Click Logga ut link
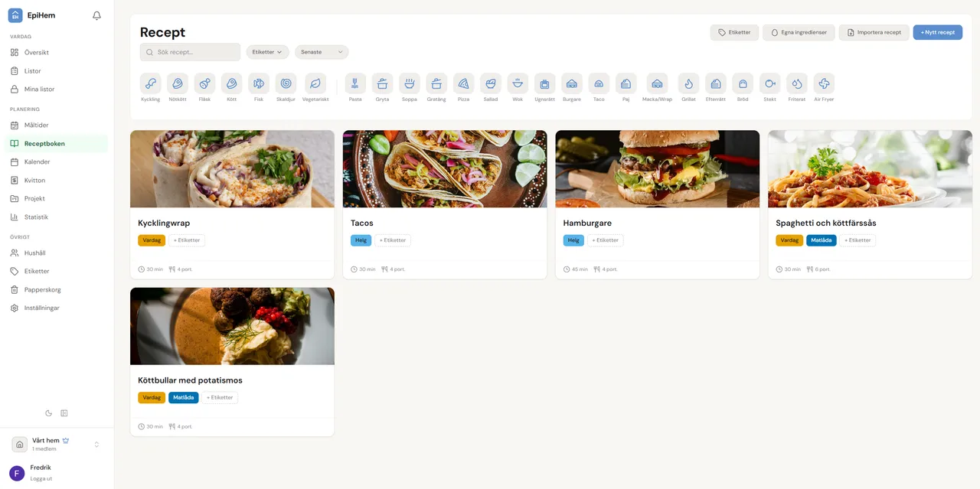980x489 pixels. point(41,478)
